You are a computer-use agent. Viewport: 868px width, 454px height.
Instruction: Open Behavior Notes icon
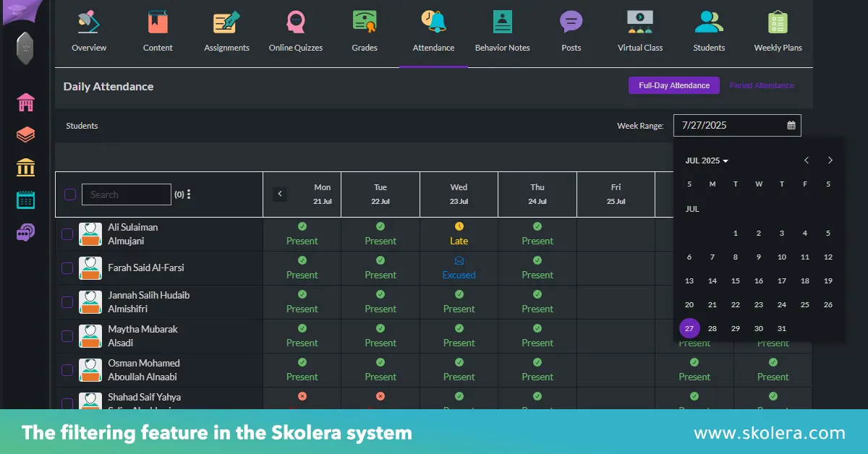pos(502,23)
